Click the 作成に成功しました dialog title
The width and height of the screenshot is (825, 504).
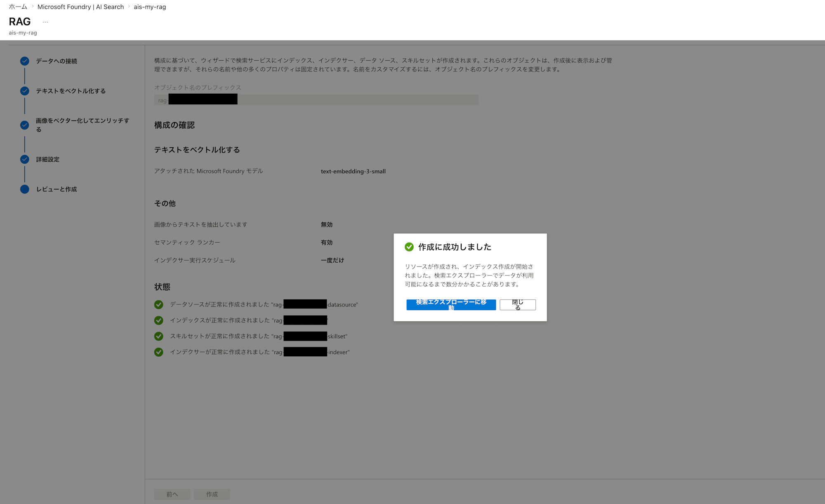click(x=455, y=247)
